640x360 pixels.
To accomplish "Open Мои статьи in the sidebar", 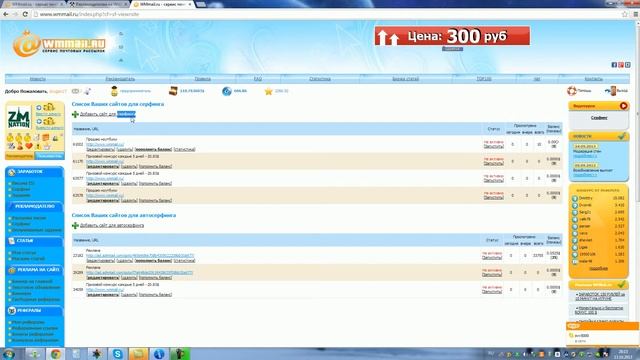I will [x=24, y=253].
